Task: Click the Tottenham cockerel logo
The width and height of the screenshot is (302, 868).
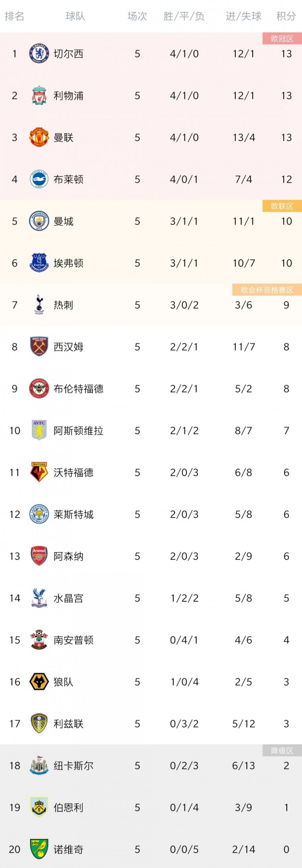Action: click(39, 305)
